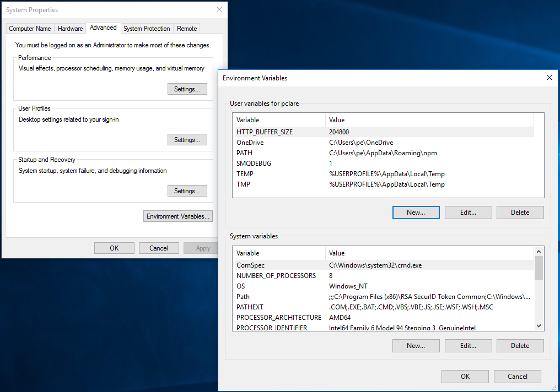Viewport: 560px width, 392px height.
Task: Open Performance Settings
Action: click(187, 89)
